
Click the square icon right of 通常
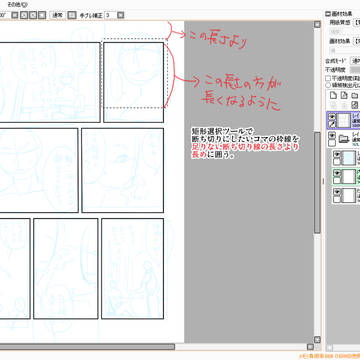[72, 15]
